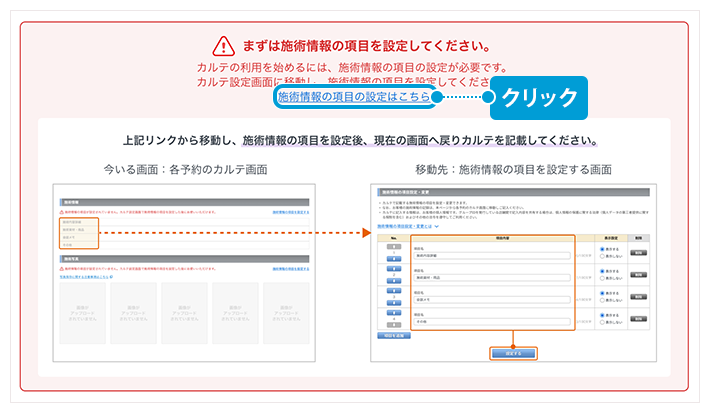This screenshot has width=710, height=413.
Task: Select the third empty photo upload placeholder
Action: [x=184, y=313]
